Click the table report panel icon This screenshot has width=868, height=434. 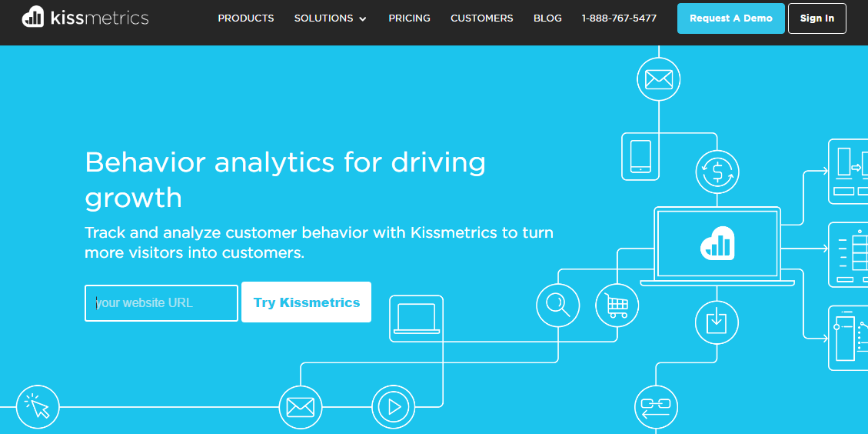[x=848, y=255]
